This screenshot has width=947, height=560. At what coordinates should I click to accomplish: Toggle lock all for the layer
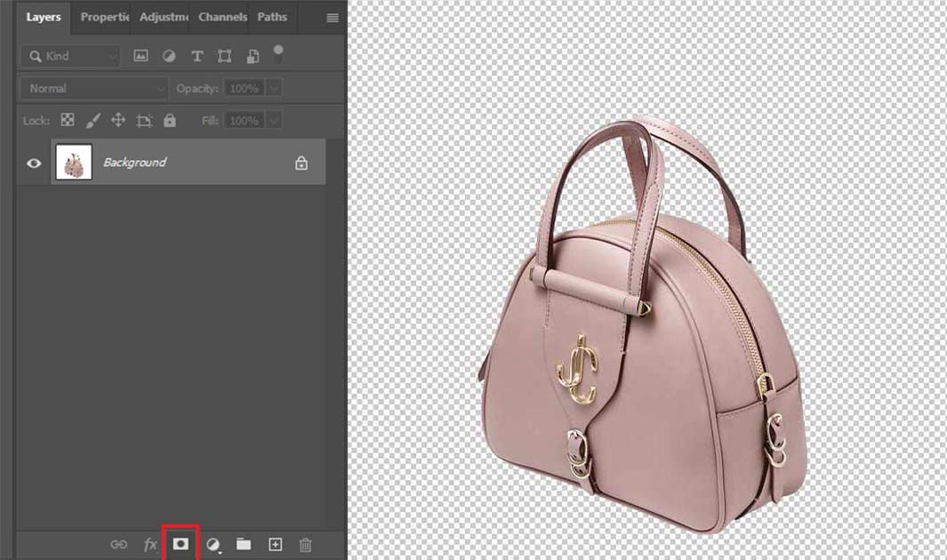pos(170,120)
